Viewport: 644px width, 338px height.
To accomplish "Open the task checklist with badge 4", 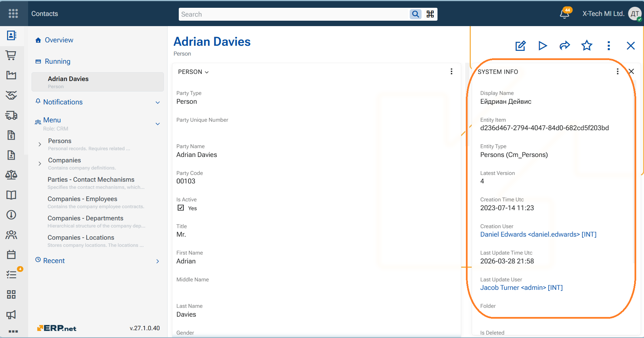I will point(12,274).
